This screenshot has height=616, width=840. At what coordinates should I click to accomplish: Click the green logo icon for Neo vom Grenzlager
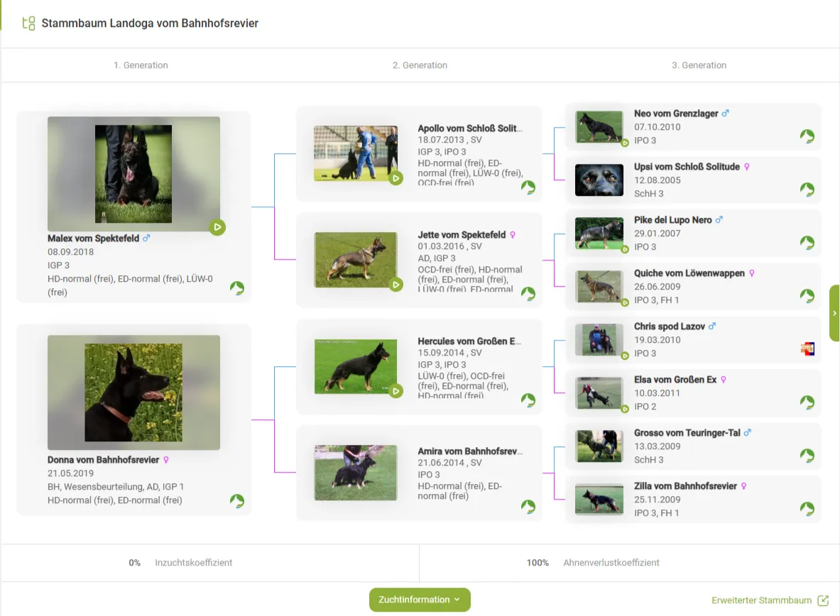[807, 136]
